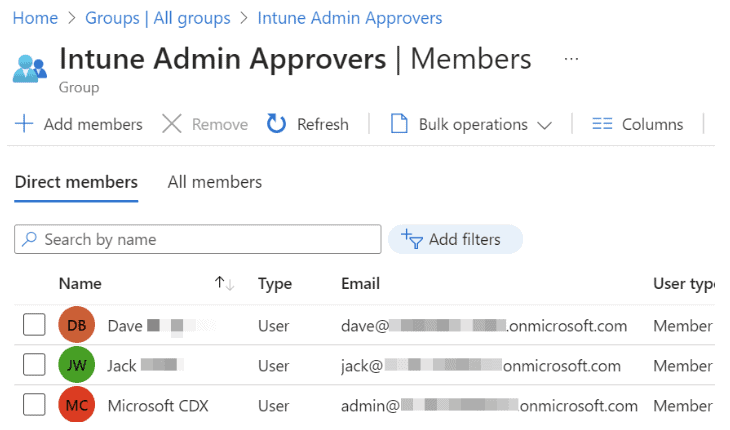Click the Add filters funnel icon
730x430 pixels.
point(411,239)
